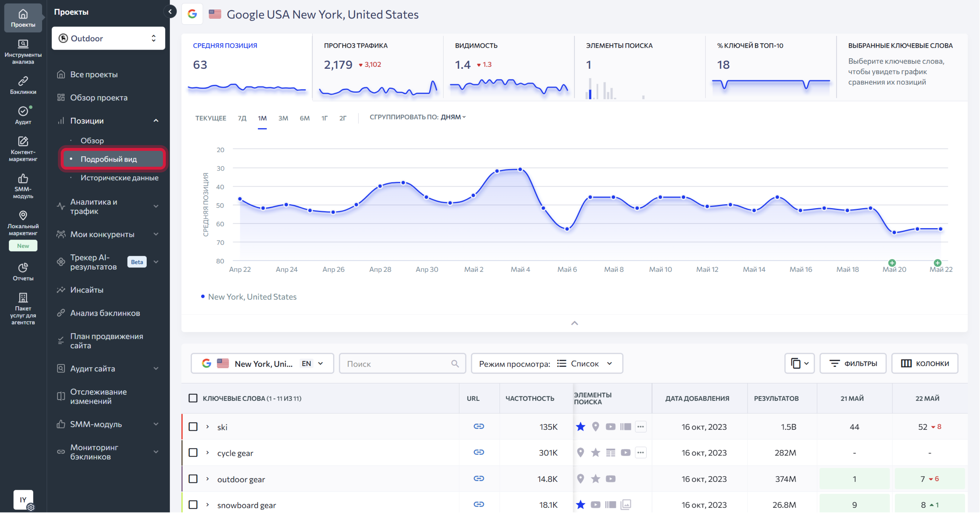Screen dimensions: 980x513
Task: Tick the checkbox for cycle gear
Action: [x=193, y=453]
